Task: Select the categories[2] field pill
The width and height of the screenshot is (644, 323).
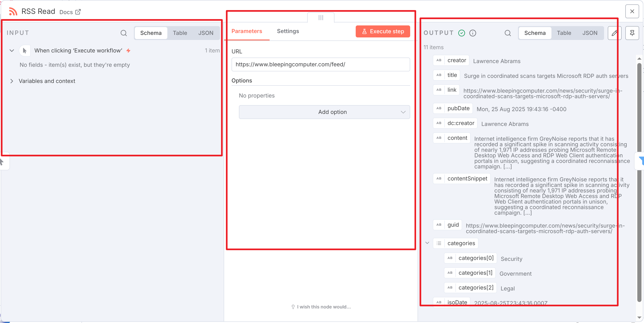Action: pos(470,287)
